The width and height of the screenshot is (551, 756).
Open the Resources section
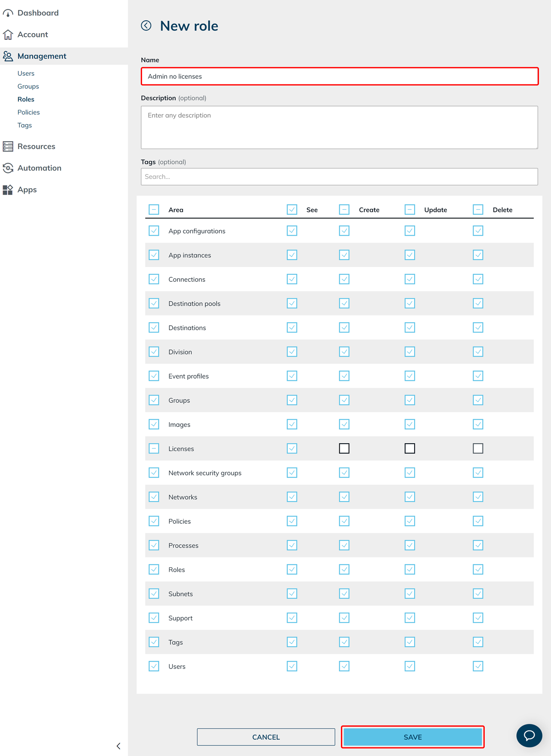[36, 146]
